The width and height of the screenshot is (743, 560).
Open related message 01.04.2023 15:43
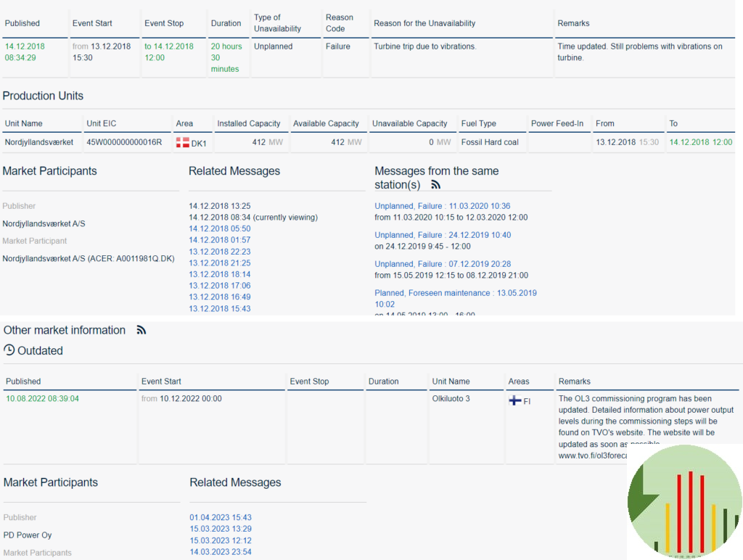(x=221, y=517)
